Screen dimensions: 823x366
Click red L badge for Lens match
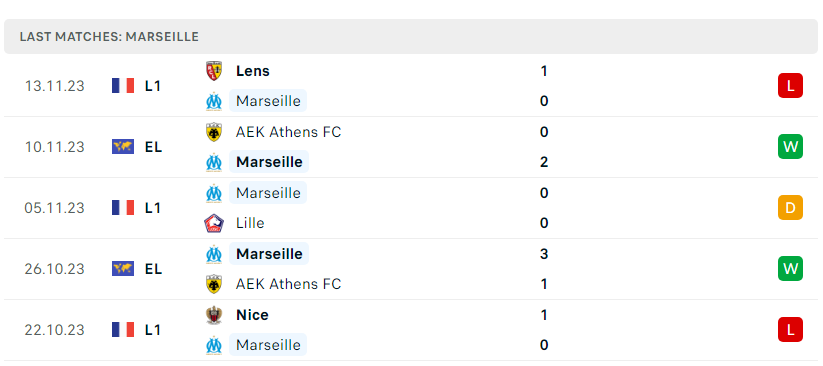(790, 86)
